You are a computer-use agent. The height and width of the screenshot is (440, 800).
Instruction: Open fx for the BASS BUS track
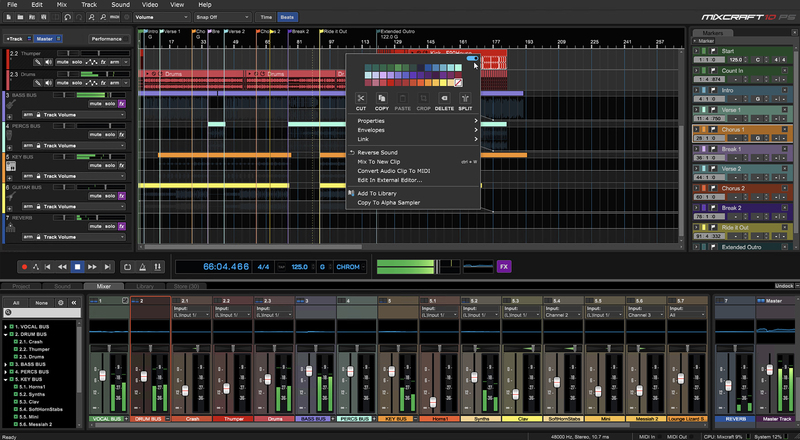(122, 103)
